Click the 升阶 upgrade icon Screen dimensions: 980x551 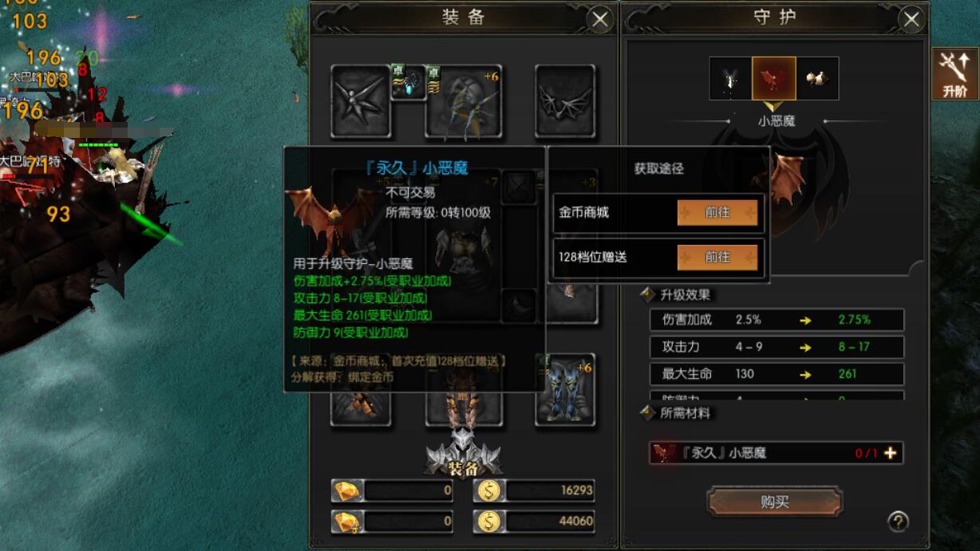pyautogui.click(x=955, y=74)
